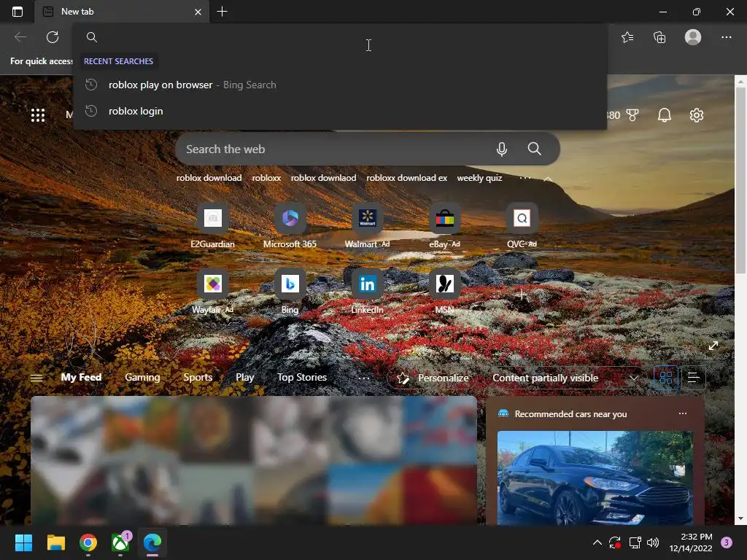
Task: Choose recent search 'roblox login'
Action: pyautogui.click(x=340, y=111)
